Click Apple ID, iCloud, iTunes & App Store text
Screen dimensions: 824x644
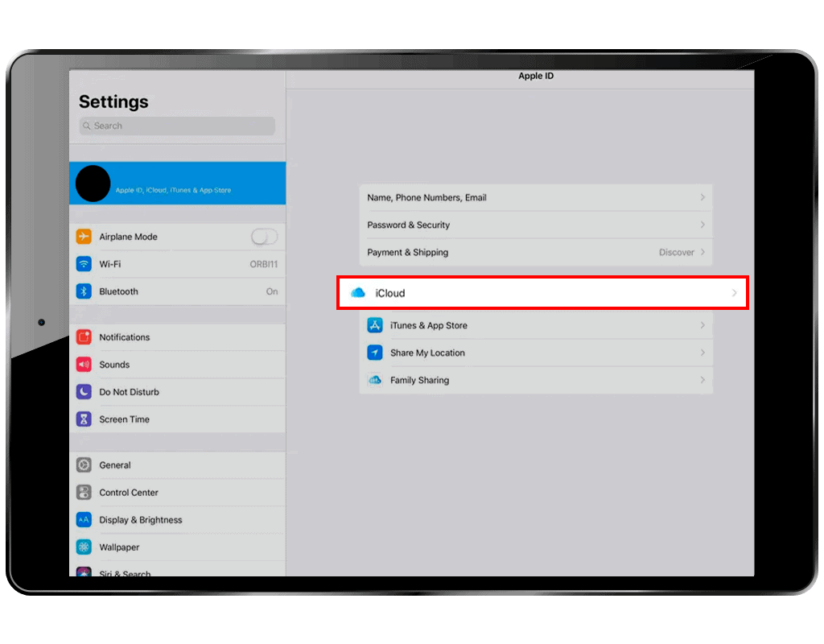[x=173, y=190]
